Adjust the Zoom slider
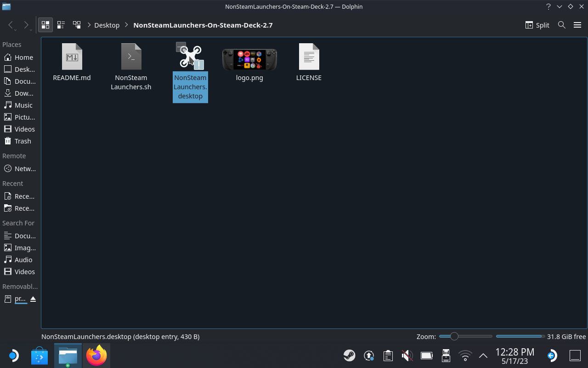The width and height of the screenshot is (588, 368). [x=454, y=336]
